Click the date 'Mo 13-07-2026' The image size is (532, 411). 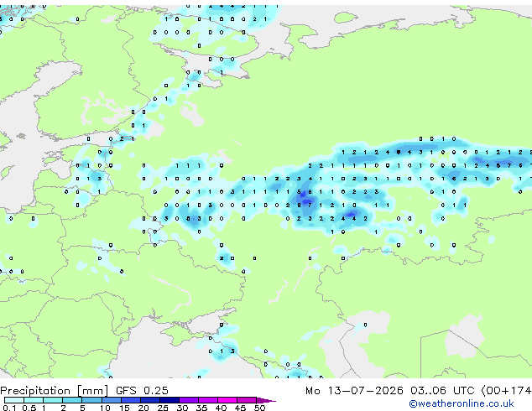[x=354, y=391]
